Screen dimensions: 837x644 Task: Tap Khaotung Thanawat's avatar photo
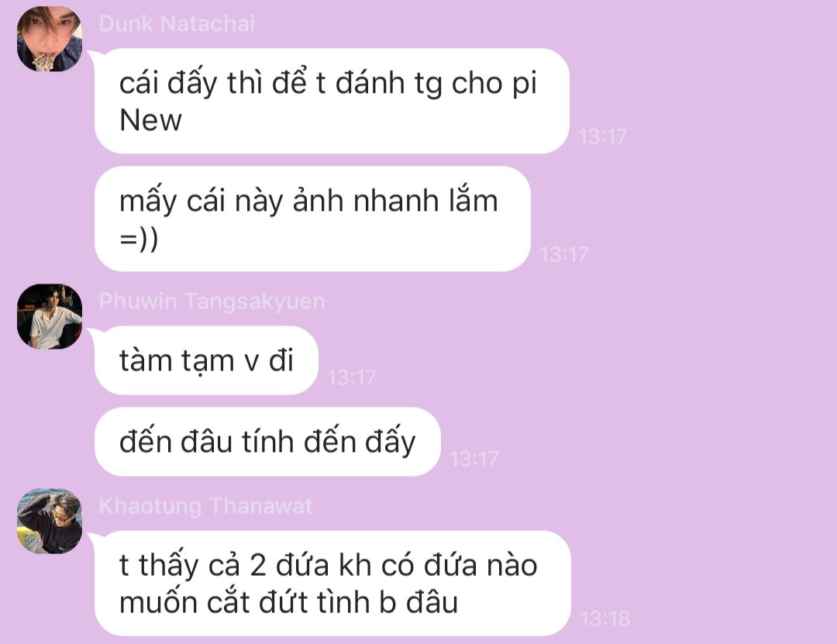click(x=49, y=521)
